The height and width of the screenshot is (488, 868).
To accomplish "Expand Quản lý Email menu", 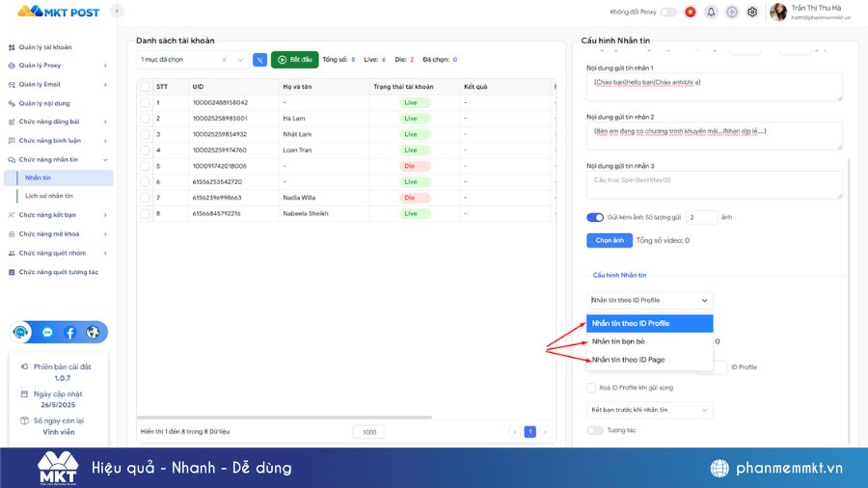I will point(58,85).
